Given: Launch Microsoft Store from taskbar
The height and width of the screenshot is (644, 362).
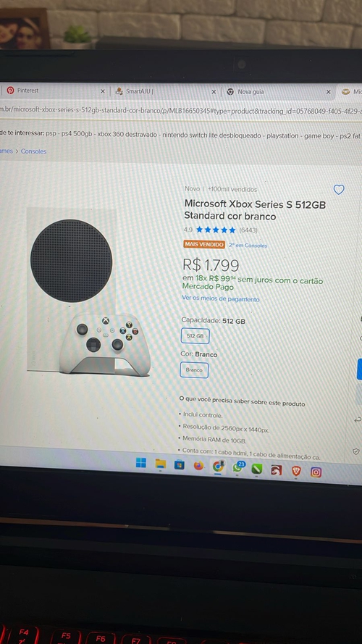Looking at the screenshot, I should pos(180,465).
